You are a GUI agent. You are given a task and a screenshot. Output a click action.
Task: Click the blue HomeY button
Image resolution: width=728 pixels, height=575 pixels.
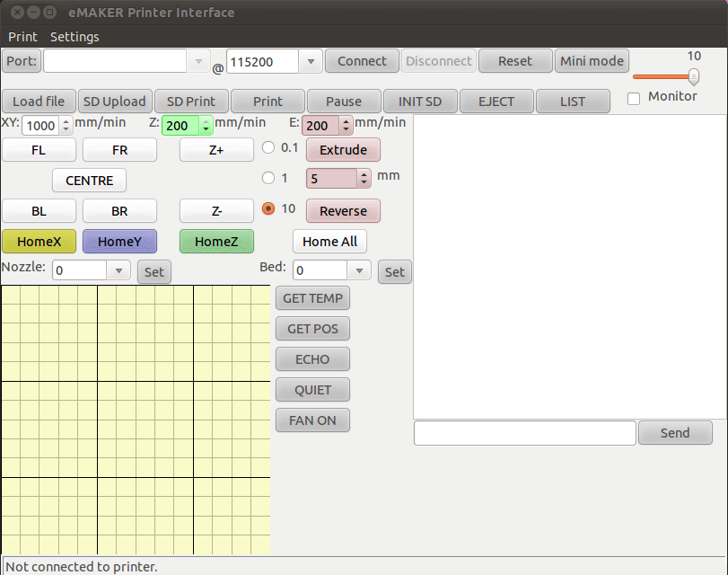[119, 241]
